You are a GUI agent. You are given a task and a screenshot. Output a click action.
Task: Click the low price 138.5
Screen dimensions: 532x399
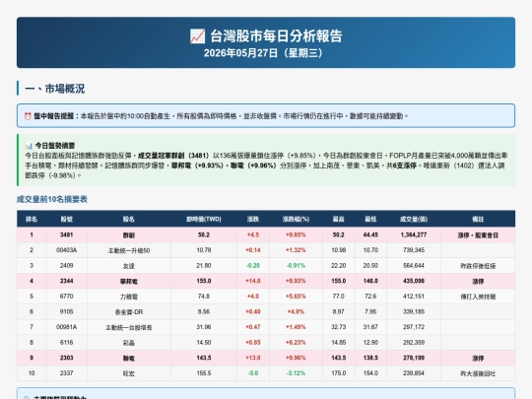370,358
